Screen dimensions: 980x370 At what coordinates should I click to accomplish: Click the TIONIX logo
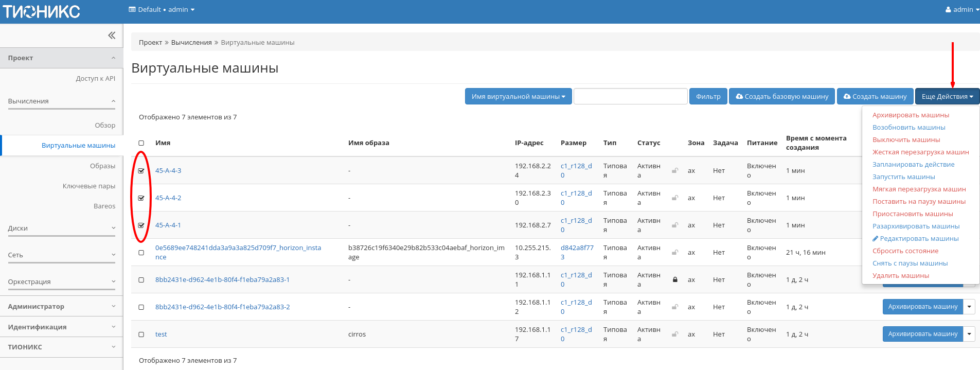tap(41, 11)
